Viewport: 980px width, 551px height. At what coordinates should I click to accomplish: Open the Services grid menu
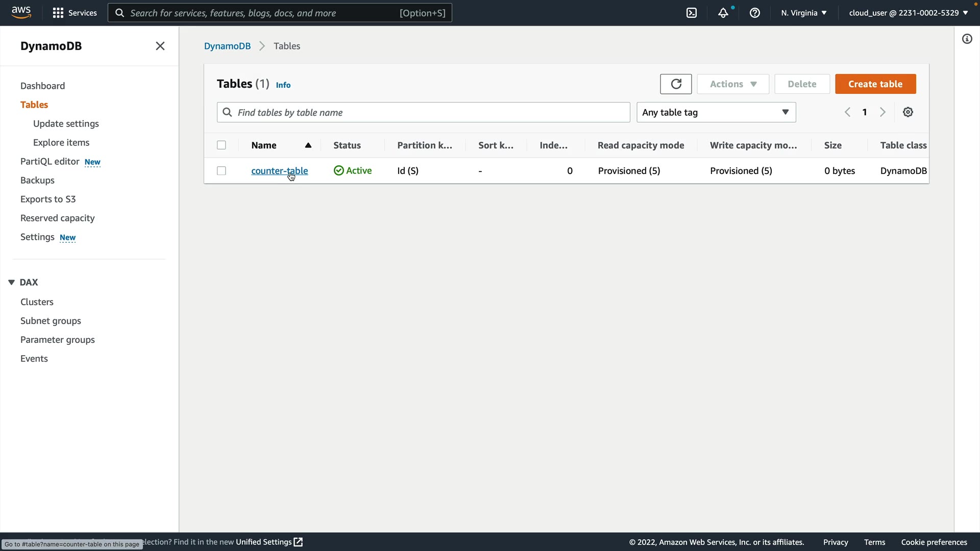click(75, 13)
